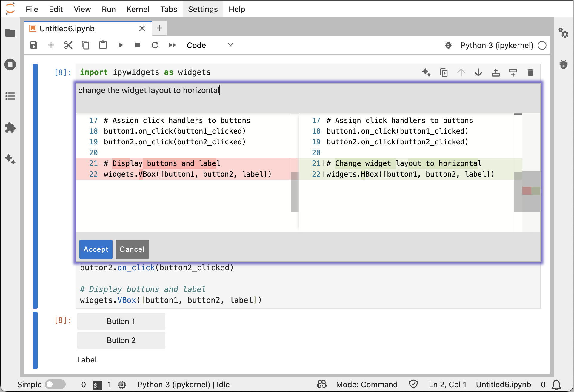This screenshot has height=392, width=574.
Task: Click the kernel chip icon in status bar
Action: click(122, 385)
